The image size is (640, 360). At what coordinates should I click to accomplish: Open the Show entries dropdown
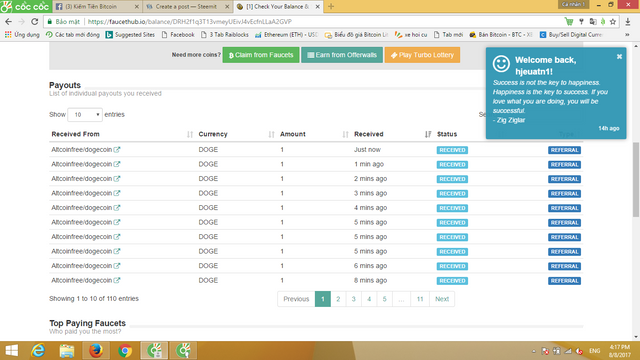tap(85, 115)
